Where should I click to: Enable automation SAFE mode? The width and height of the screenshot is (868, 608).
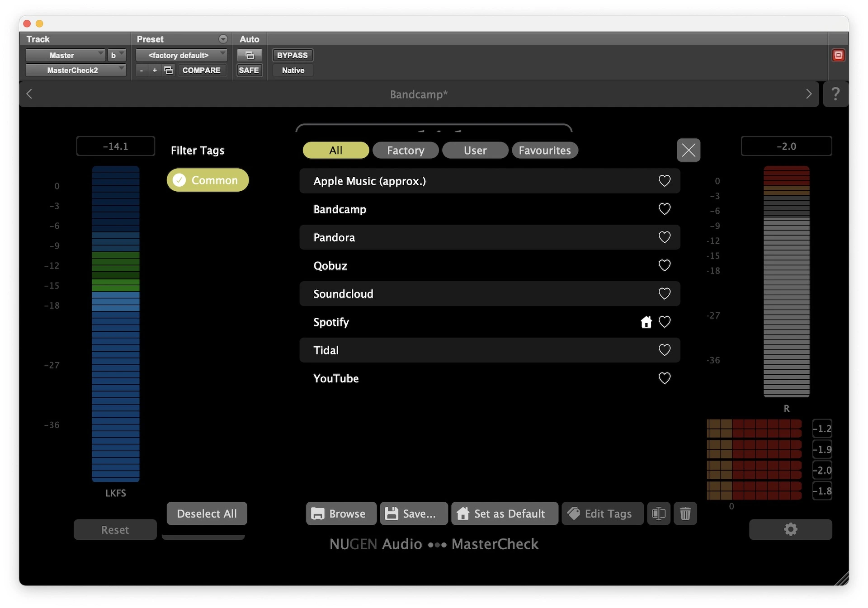pyautogui.click(x=249, y=70)
